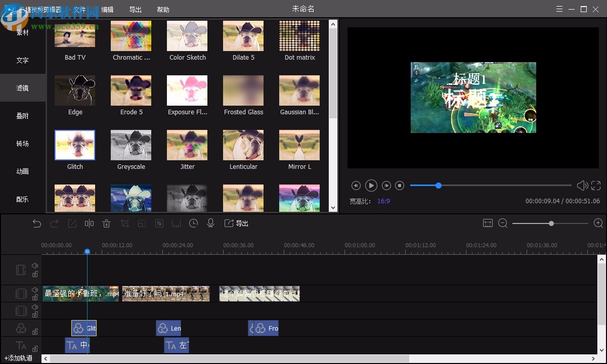Fit timeline to window width icon
607x364 pixels.
pos(488,223)
